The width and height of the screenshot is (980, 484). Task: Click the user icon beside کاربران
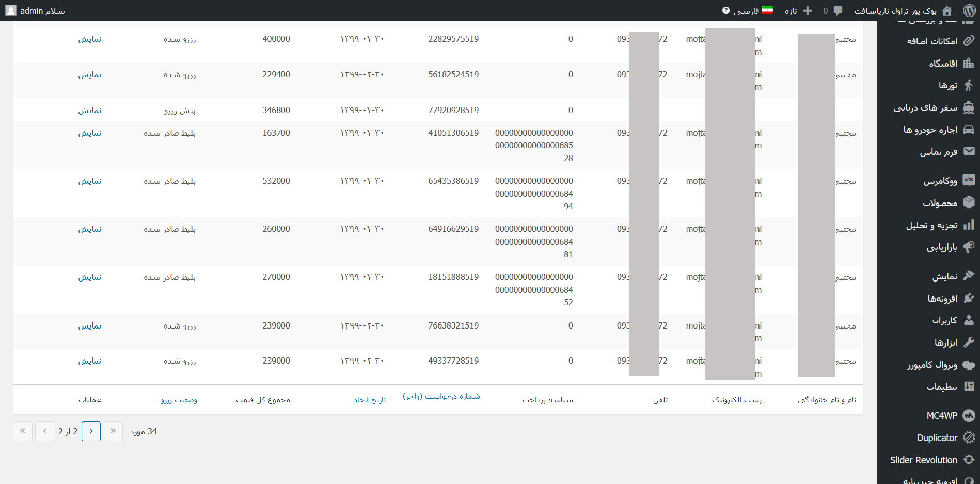point(969,320)
